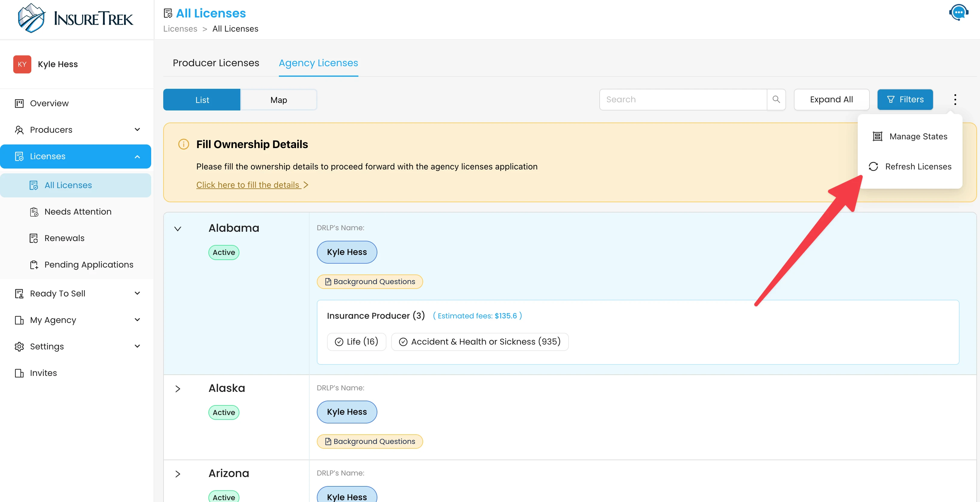Click the search magnifier icon

(776, 99)
